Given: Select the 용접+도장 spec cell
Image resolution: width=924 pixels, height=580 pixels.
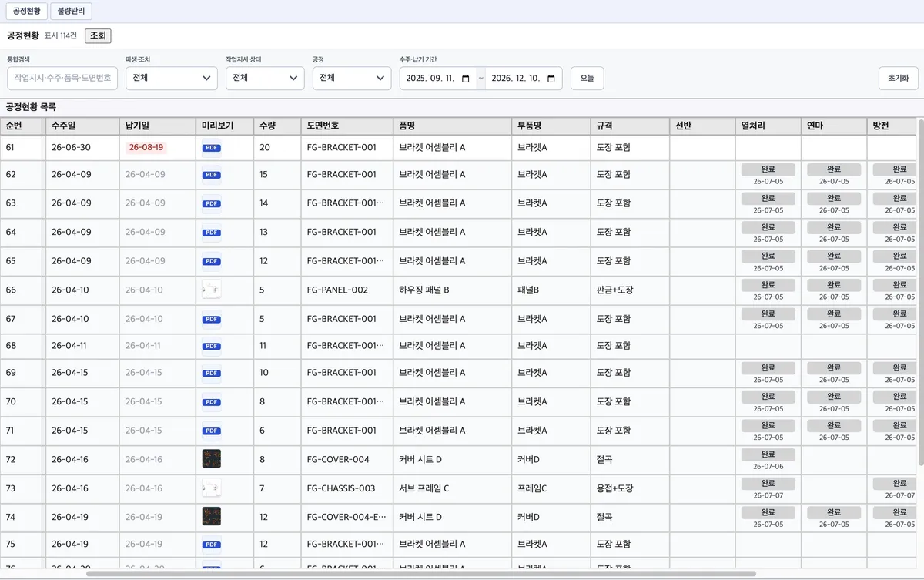Looking at the screenshot, I should pos(629,488).
